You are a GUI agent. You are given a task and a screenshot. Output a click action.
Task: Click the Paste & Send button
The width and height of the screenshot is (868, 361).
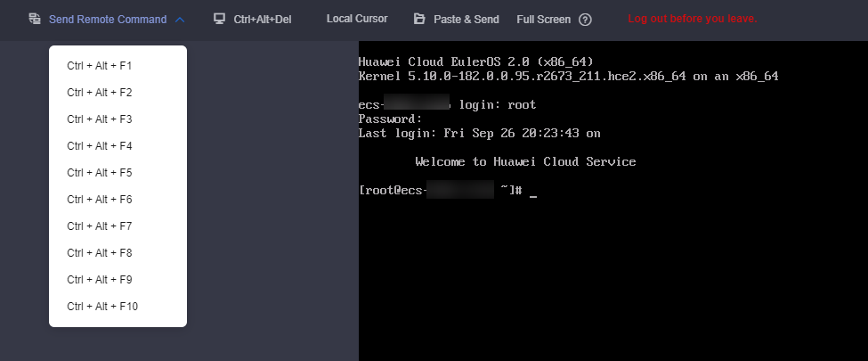point(466,19)
